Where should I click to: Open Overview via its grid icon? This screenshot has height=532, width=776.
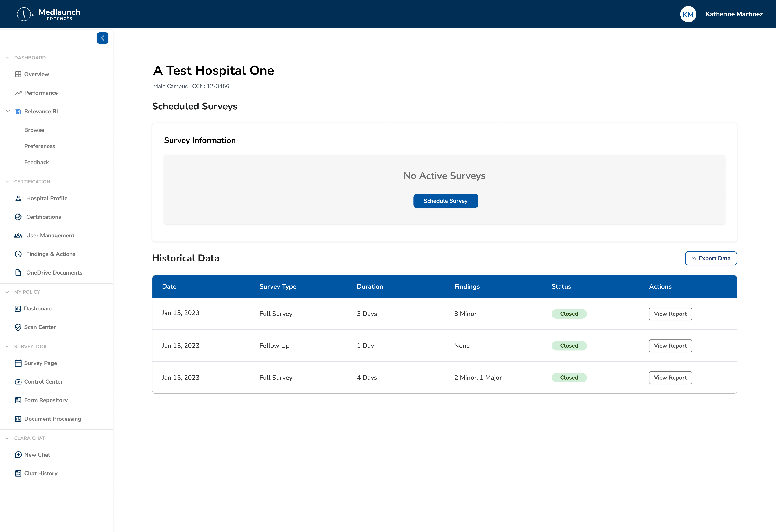18,74
